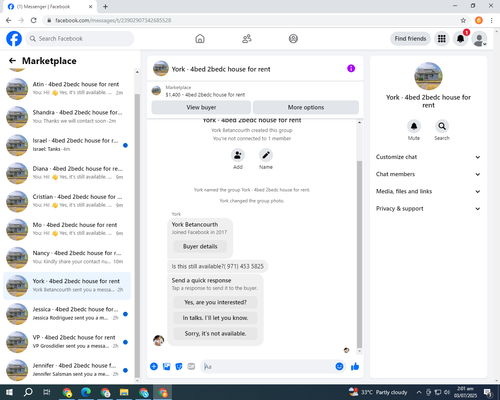Click More options button

pyautogui.click(x=306, y=107)
